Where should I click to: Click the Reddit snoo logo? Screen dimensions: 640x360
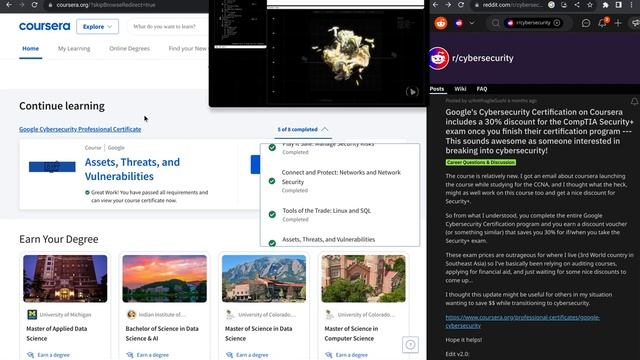tap(441, 23)
